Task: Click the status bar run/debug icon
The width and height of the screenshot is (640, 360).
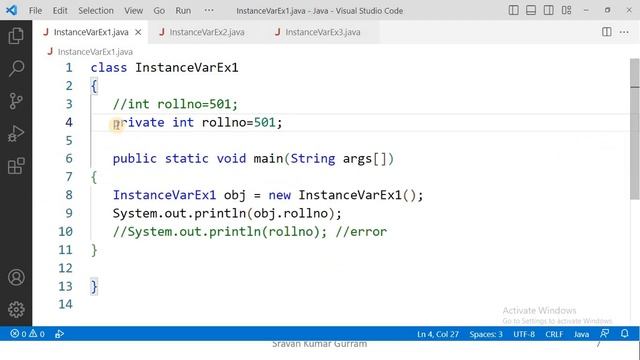Action: (59, 334)
